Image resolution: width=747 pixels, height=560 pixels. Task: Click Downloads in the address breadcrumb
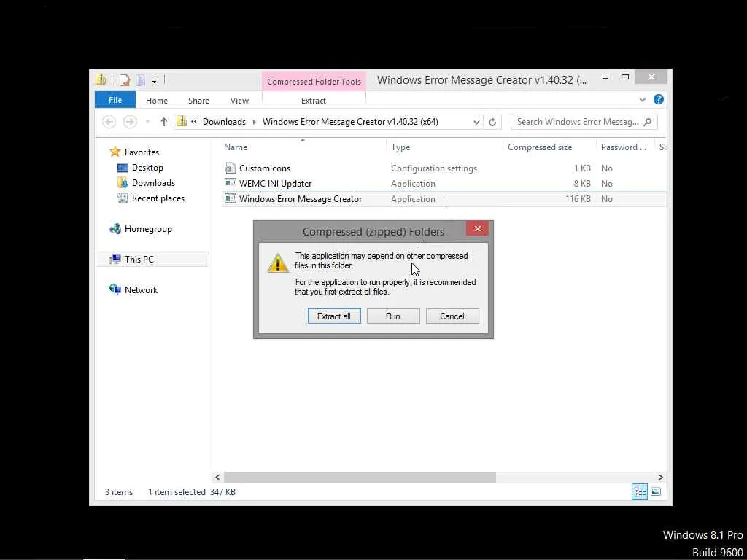224,122
